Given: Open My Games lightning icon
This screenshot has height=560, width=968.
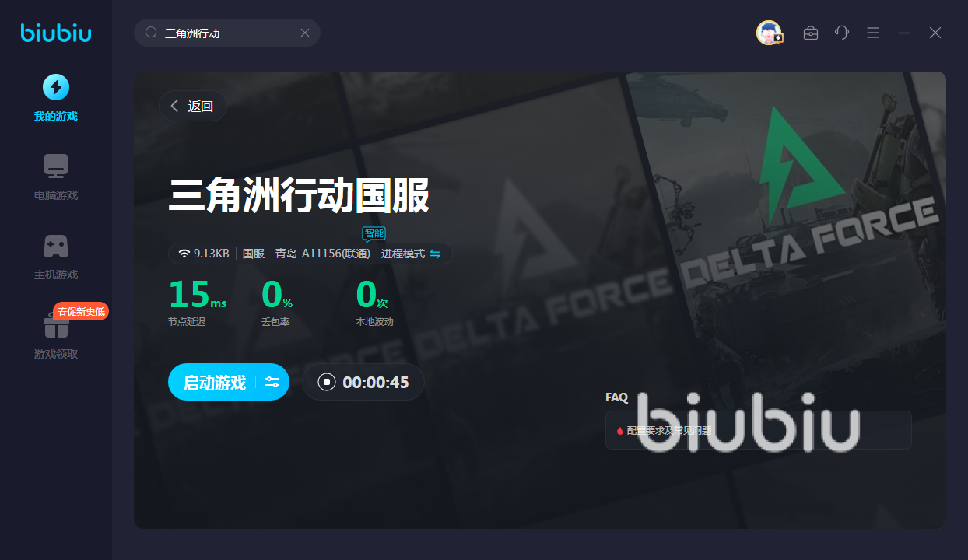Looking at the screenshot, I should tap(56, 87).
